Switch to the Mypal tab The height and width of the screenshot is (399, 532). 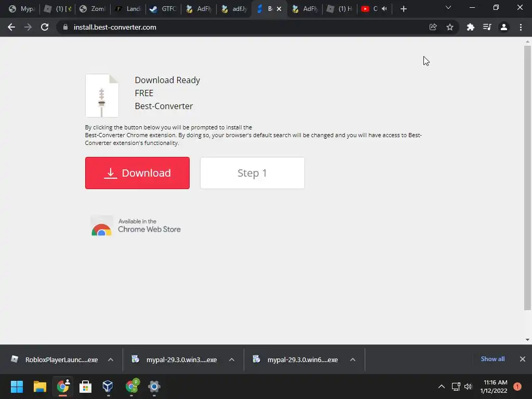click(x=22, y=9)
